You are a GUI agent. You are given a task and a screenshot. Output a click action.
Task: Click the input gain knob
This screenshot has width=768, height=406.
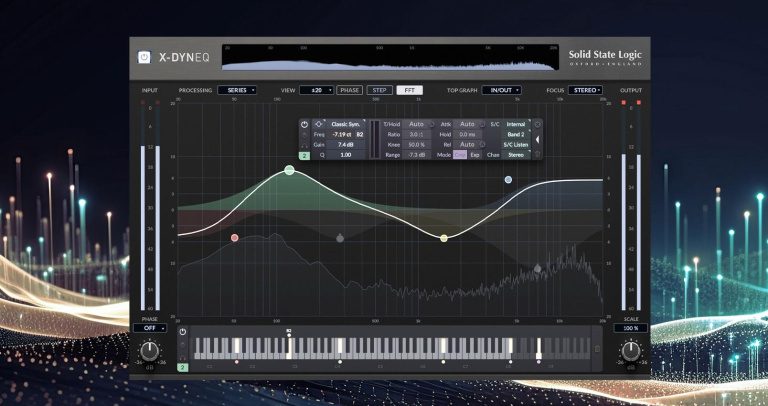[149, 351]
